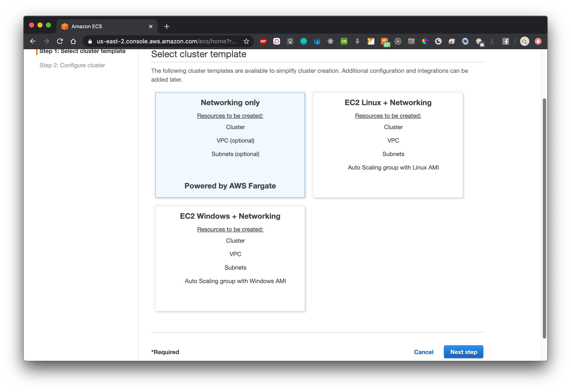This screenshot has width=571, height=392.
Task: Switch to the Amazon ECS tab
Action: pos(107,26)
